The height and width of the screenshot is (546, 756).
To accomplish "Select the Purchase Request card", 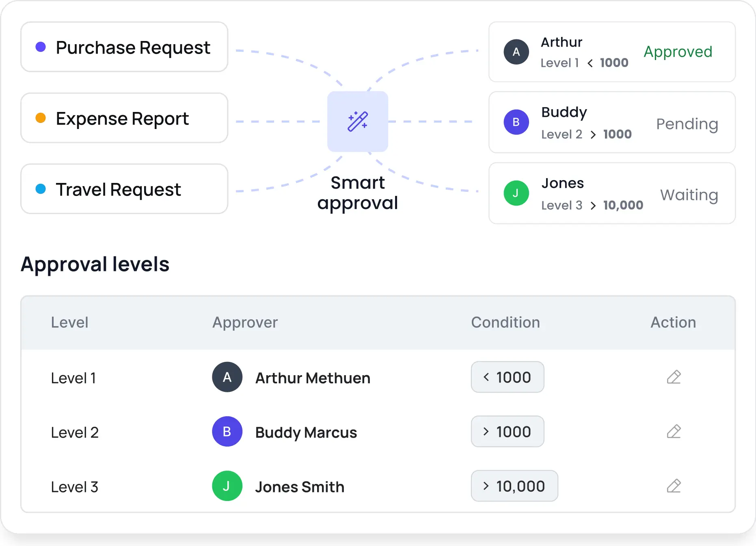I will click(x=124, y=47).
